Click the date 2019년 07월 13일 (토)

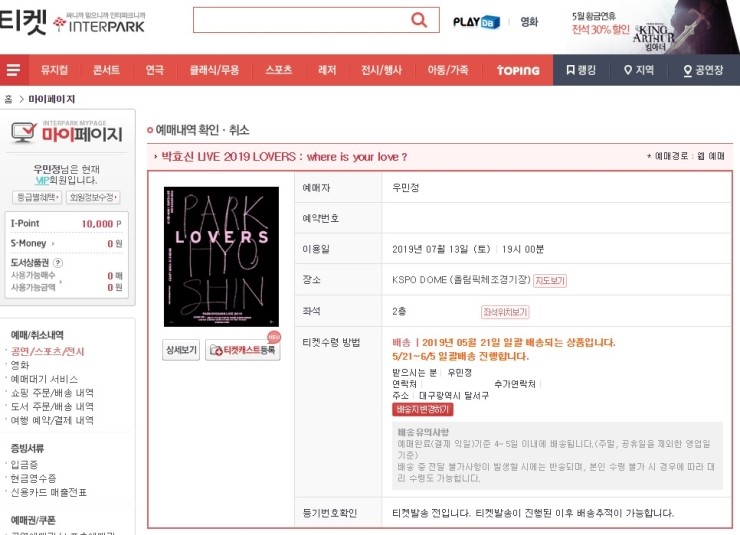click(x=441, y=249)
